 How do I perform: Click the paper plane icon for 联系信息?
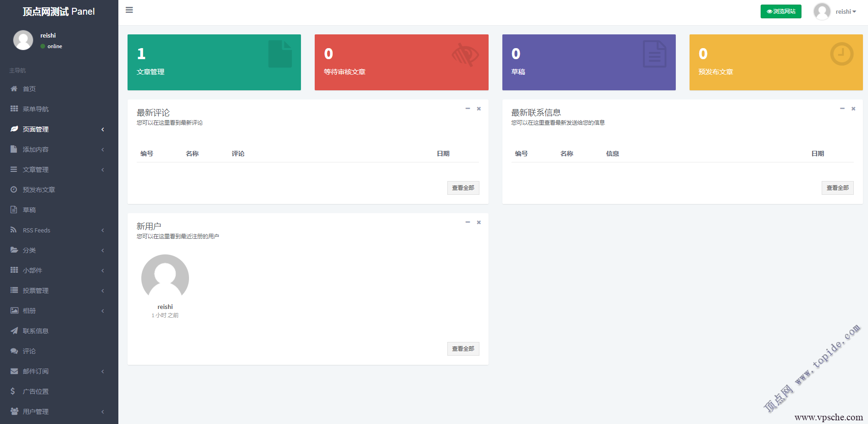[x=14, y=331]
